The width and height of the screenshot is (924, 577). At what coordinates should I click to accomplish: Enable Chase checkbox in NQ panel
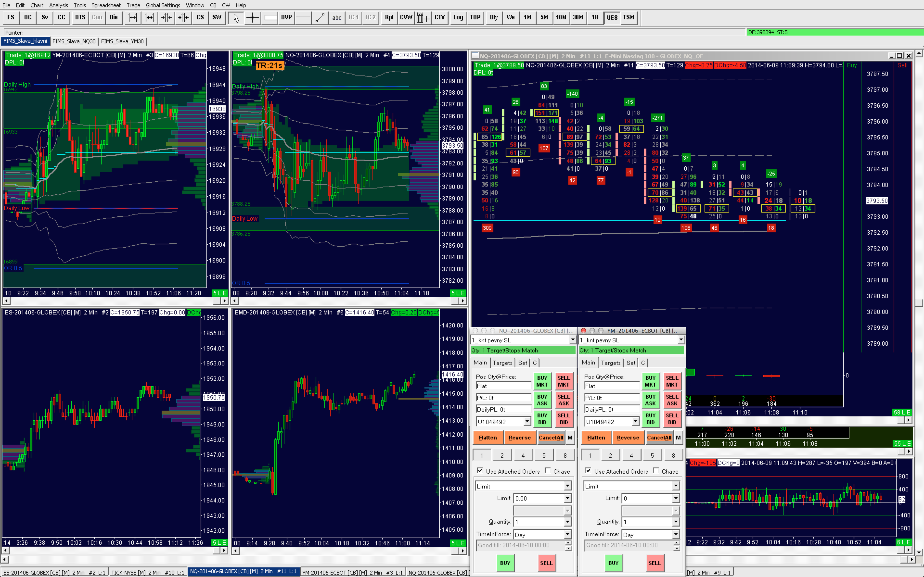(548, 470)
